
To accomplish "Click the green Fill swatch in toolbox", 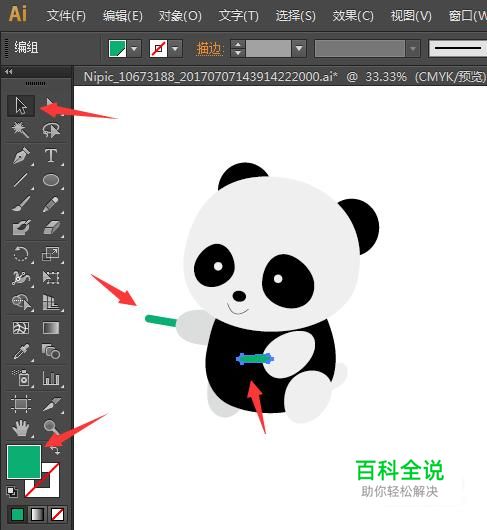I will point(24,462).
